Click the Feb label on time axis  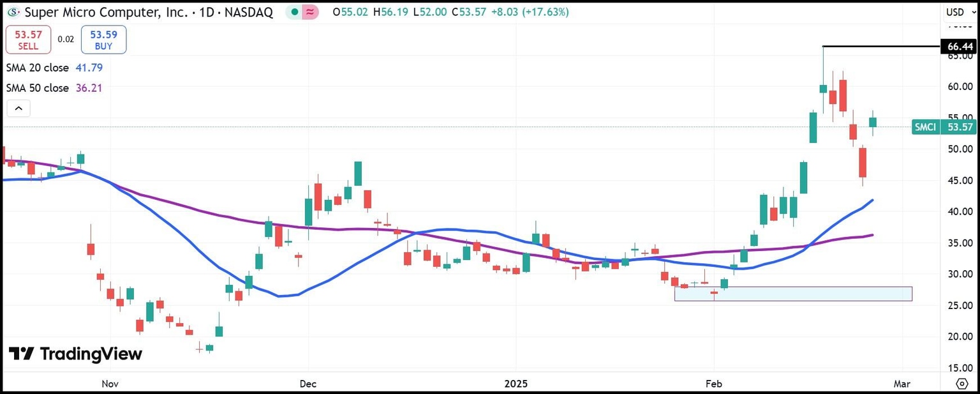(713, 384)
